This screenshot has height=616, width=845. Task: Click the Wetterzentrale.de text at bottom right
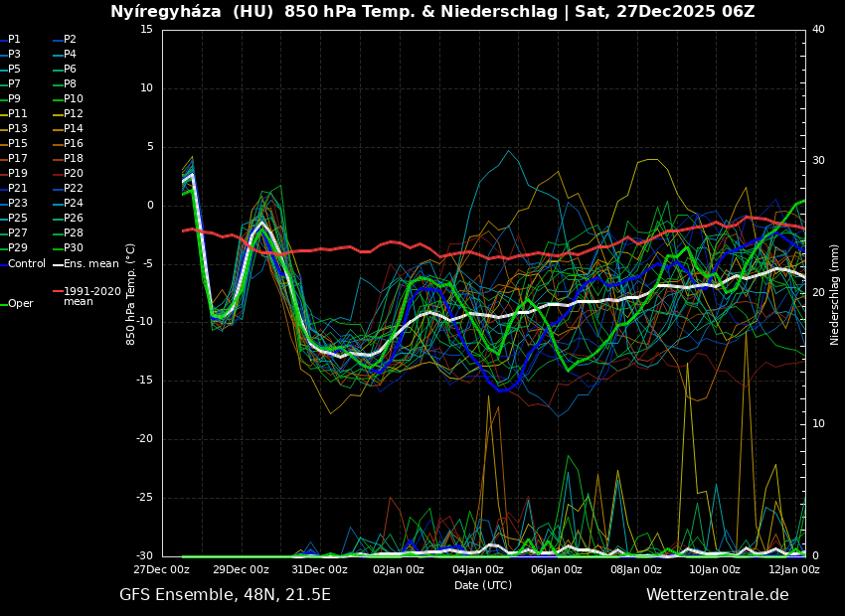tap(717, 595)
